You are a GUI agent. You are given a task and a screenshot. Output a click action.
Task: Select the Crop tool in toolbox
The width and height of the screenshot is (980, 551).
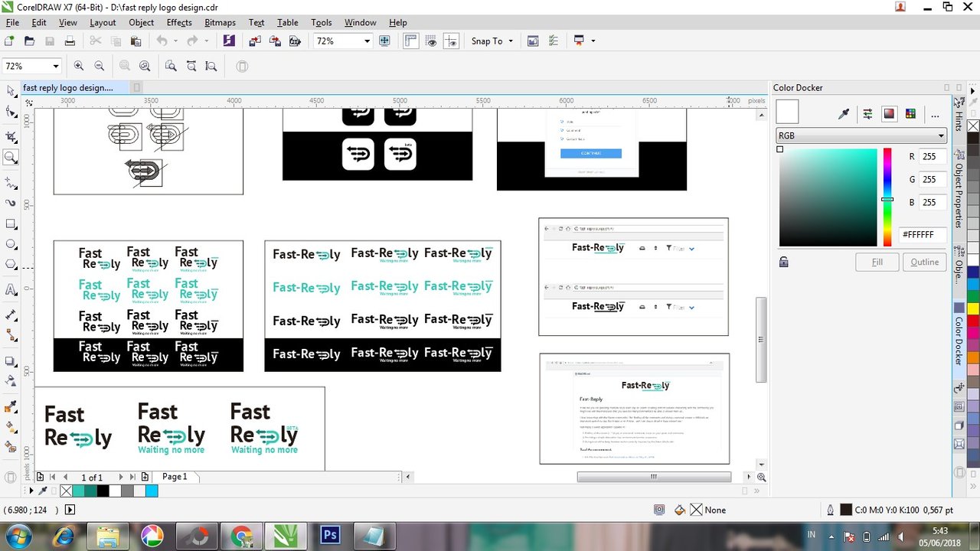pyautogui.click(x=11, y=136)
